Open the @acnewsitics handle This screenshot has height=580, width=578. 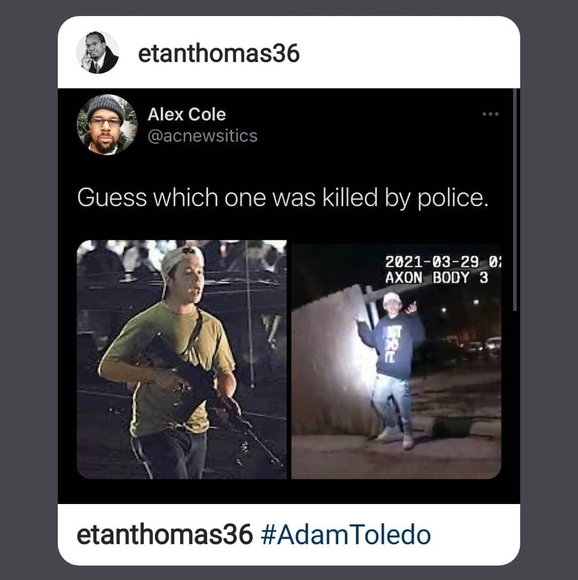202,136
